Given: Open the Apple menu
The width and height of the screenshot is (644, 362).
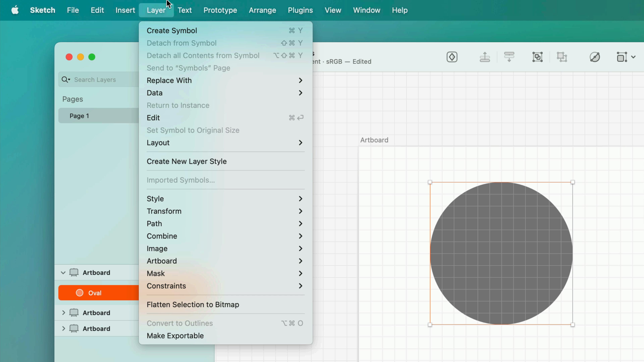Looking at the screenshot, I should tap(15, 10).
